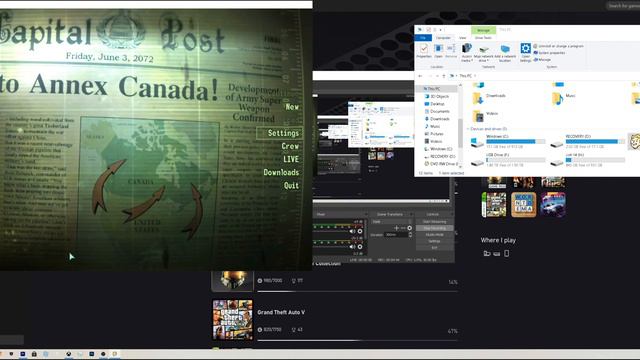Open the Map network drive dropdown
640x360 pixels.
484,53
